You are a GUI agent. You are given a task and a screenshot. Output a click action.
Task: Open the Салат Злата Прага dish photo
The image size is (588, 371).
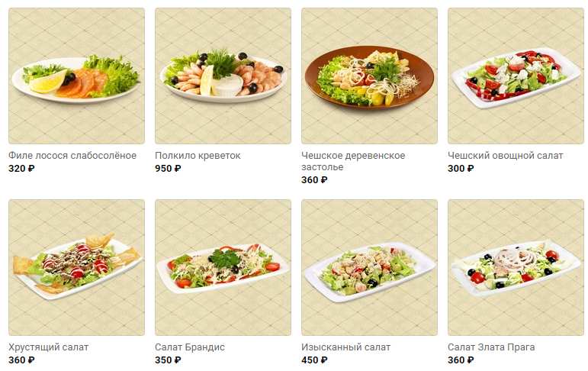[x=516, y=267]
